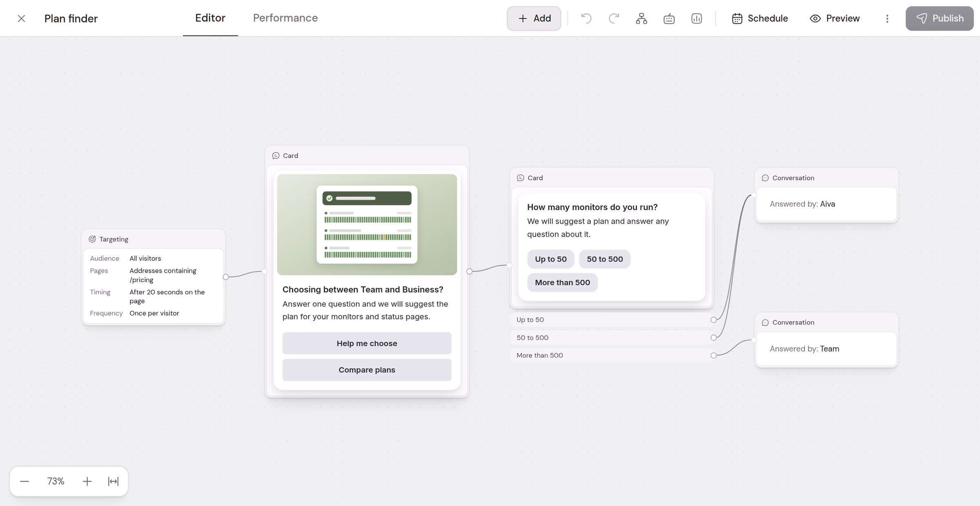
Task: Zoom out with the minus icon
Action: 24,481
